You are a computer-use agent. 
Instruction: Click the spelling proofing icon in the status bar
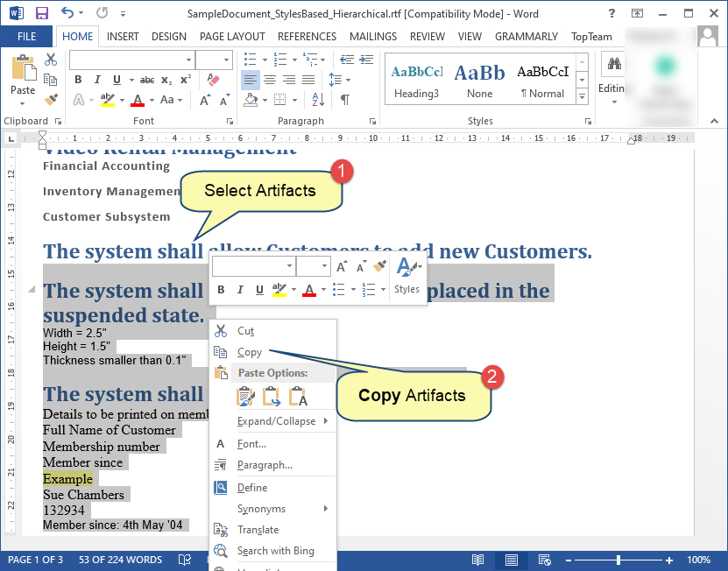[x=185, y=560]
